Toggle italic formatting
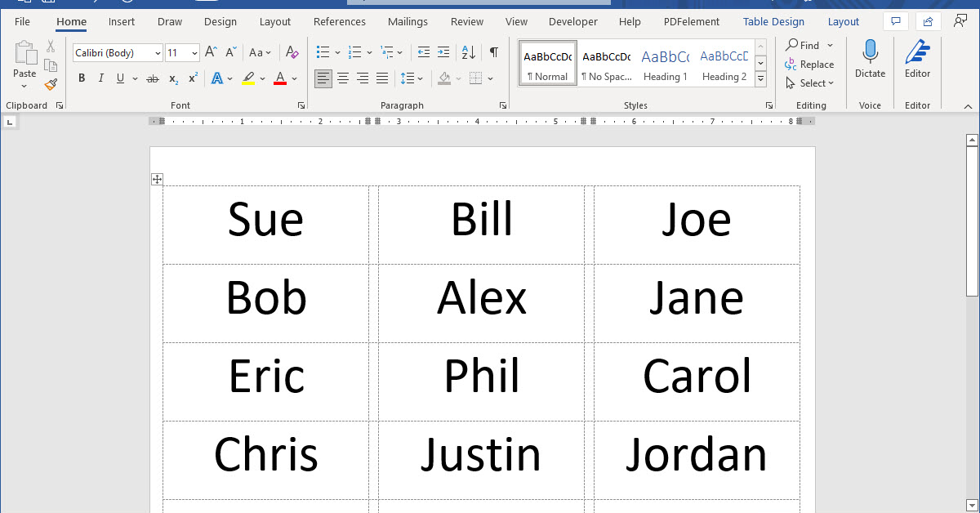The height and width of the screenshot is (513, 980). (100, 78)
